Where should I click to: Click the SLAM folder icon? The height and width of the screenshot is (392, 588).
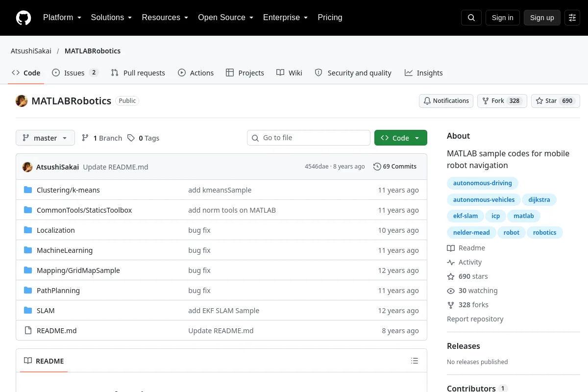point(28,311)
